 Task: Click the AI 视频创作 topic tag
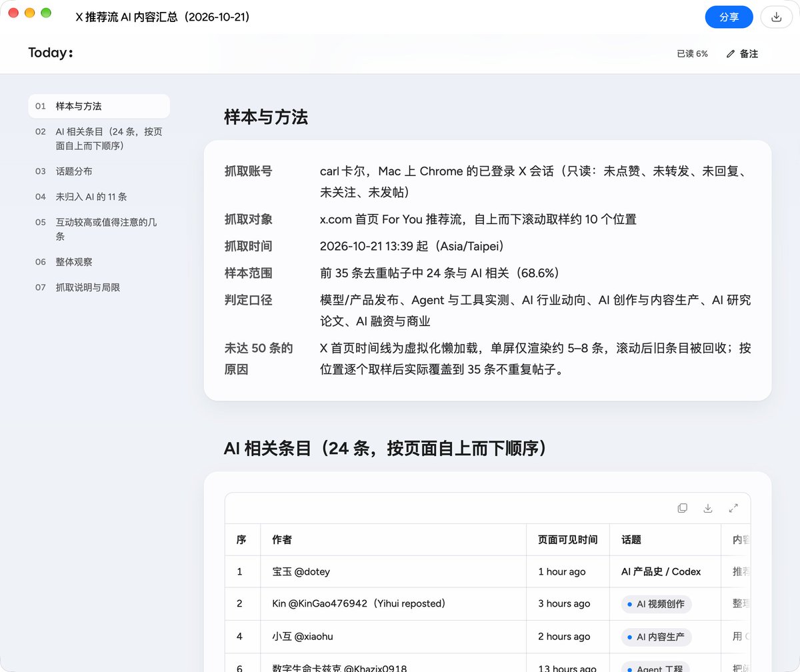pos(657,604)
